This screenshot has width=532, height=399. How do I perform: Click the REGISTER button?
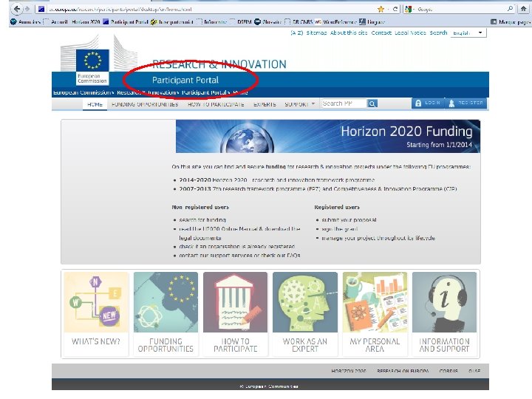465,103
